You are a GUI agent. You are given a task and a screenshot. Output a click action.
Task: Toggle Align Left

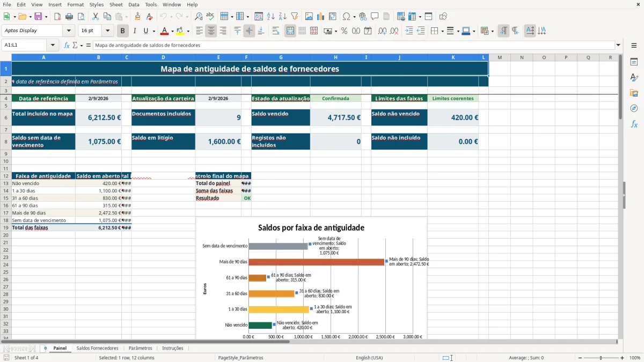(x=200, y=31)
